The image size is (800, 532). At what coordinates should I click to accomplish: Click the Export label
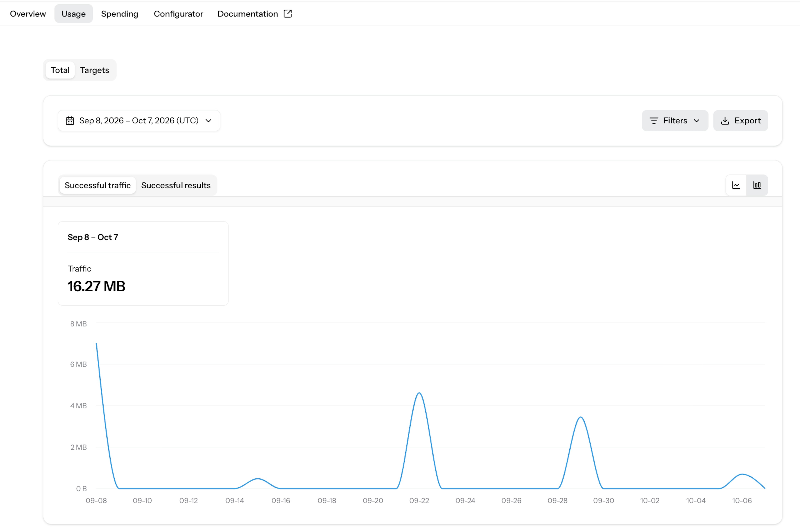pyautogui.click(x=747, y=121)
